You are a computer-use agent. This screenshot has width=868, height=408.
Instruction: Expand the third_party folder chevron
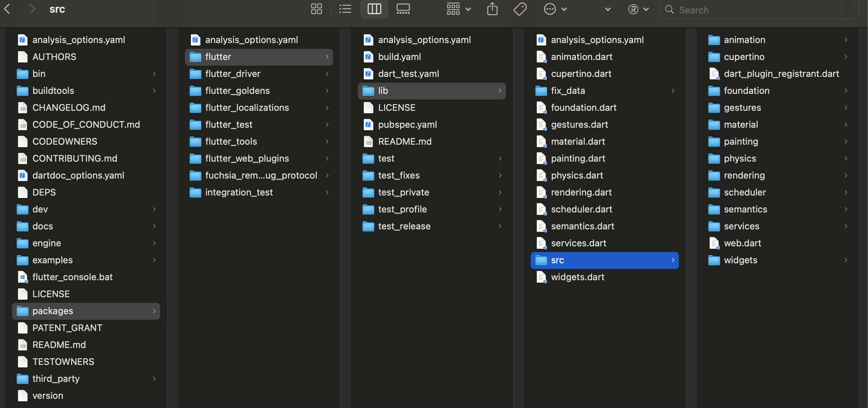(154, 379)
